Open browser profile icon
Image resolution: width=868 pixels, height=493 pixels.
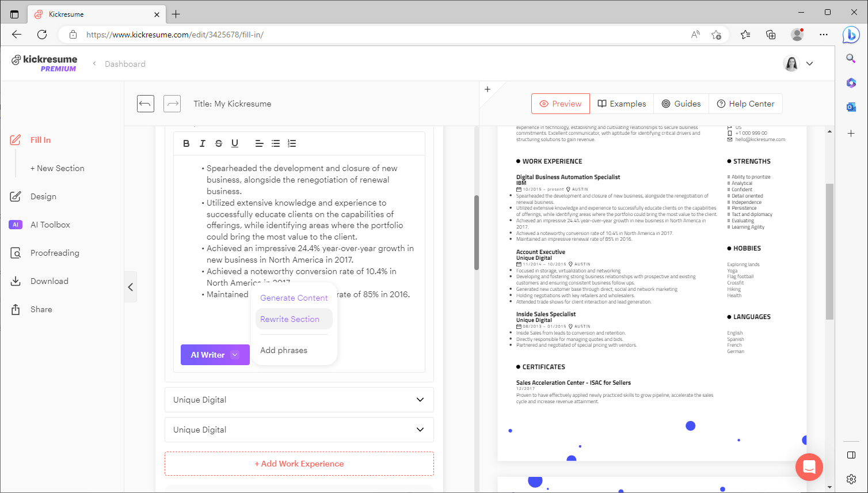point(797,35)
